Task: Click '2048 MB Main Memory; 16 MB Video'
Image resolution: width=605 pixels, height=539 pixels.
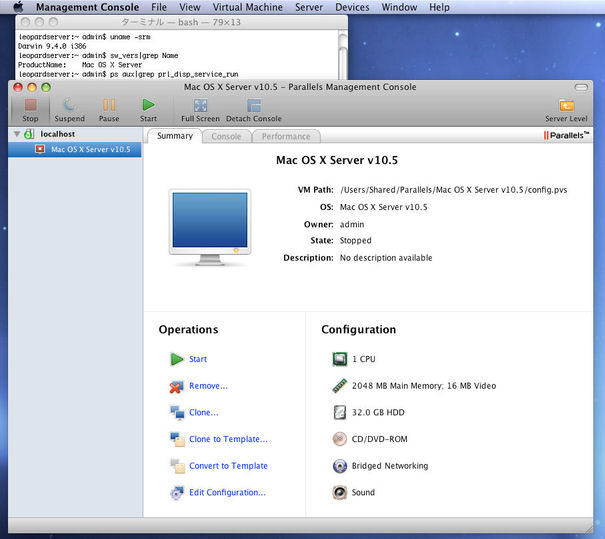Action: (x=424, y=386)
